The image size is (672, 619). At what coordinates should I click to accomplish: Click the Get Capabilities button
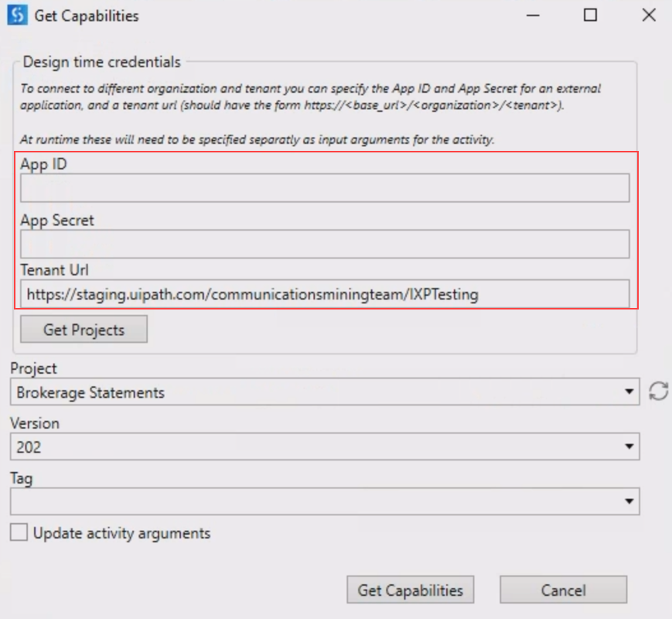tap(411, 590)
